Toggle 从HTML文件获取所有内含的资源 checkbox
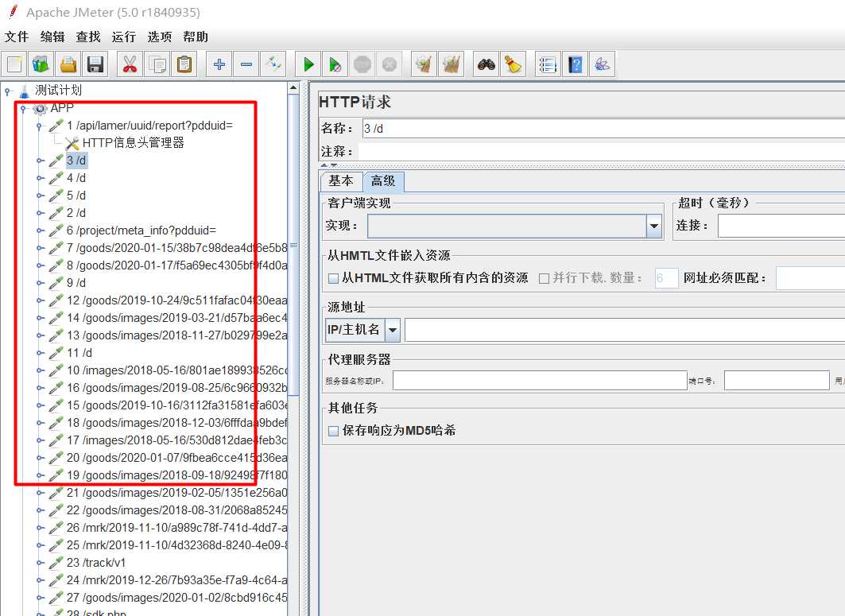This screenshot has height=616, width=845. pyautogui.click(x=334, y=278)
